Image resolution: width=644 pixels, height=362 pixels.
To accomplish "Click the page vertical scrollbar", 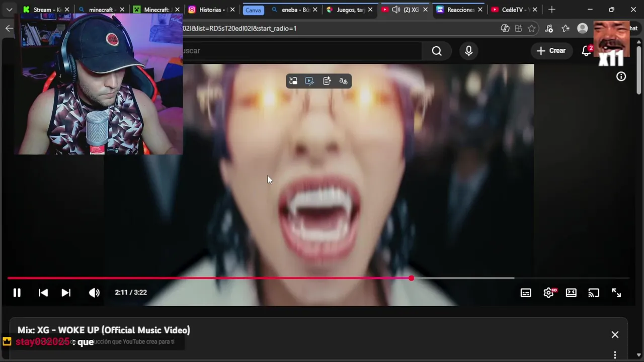I will coord(639,70).
